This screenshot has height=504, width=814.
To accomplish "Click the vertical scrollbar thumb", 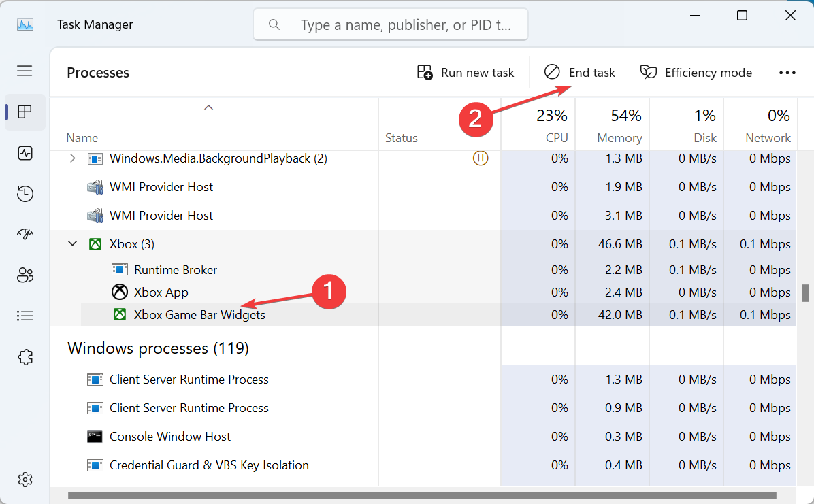I will click(x=805, y=292).
